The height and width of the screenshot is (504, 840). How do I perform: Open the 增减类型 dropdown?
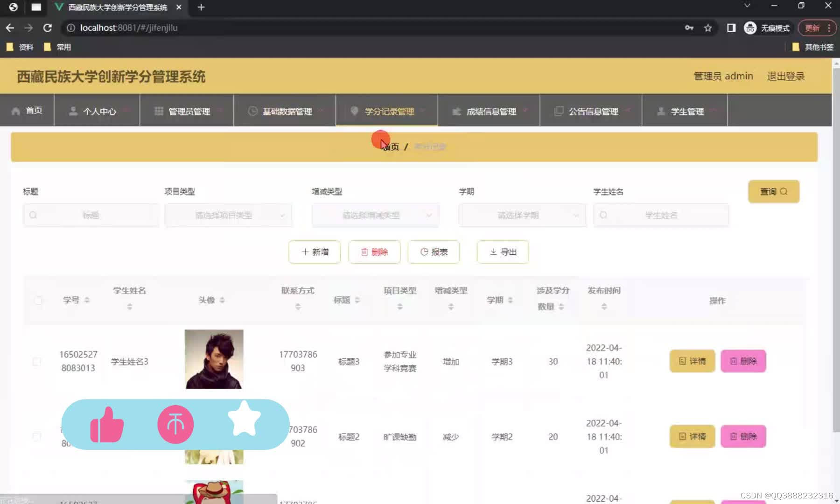[x=375, y=215]
